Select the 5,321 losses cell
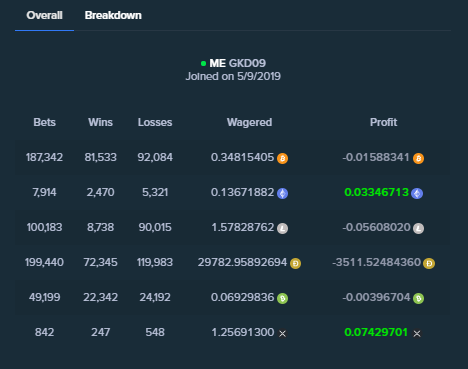 (x=155, y=192)
